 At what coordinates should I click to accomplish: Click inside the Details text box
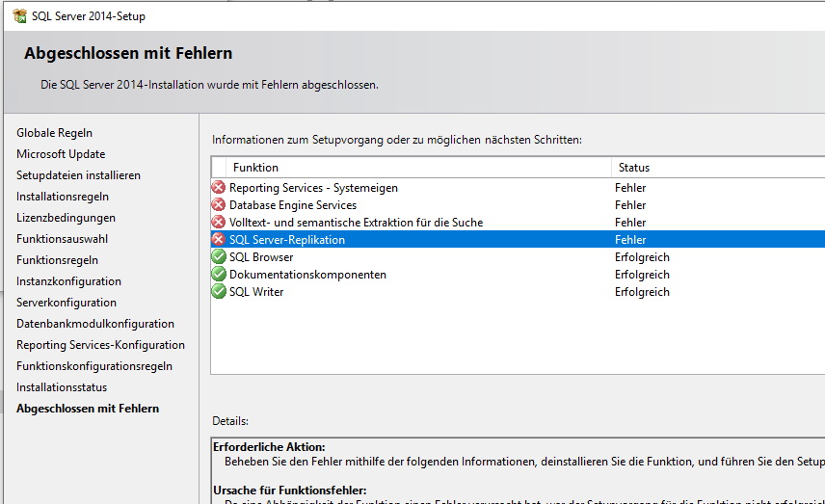point(518,471)
